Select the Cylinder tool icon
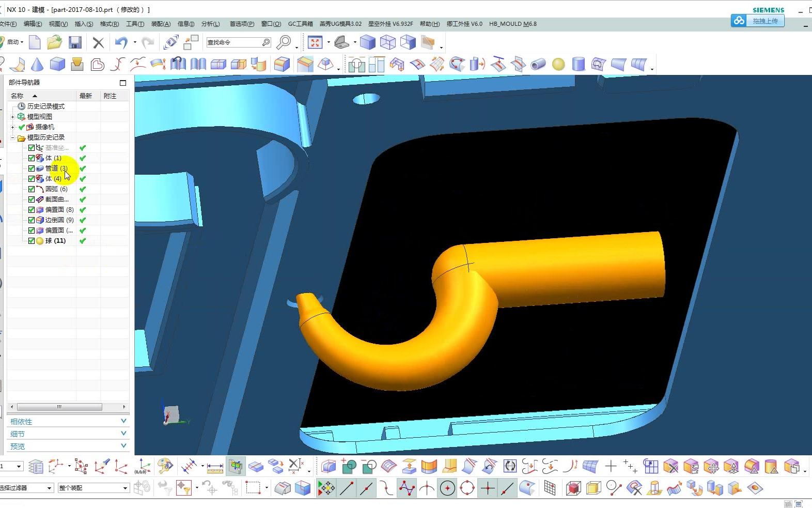 pyautogui.click(x=579, y=64)
